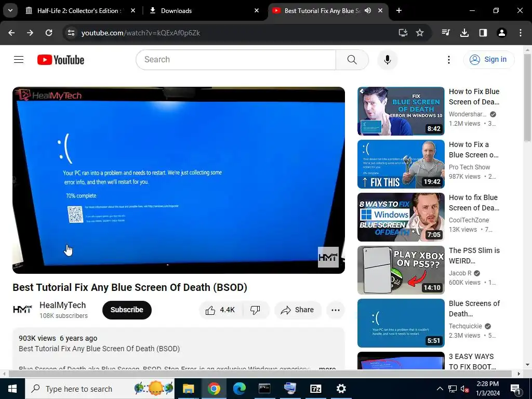The width and height of the screenshot is (532, 399).
Task: Open 7-Zip from taskbar
Action: (315, 389)
